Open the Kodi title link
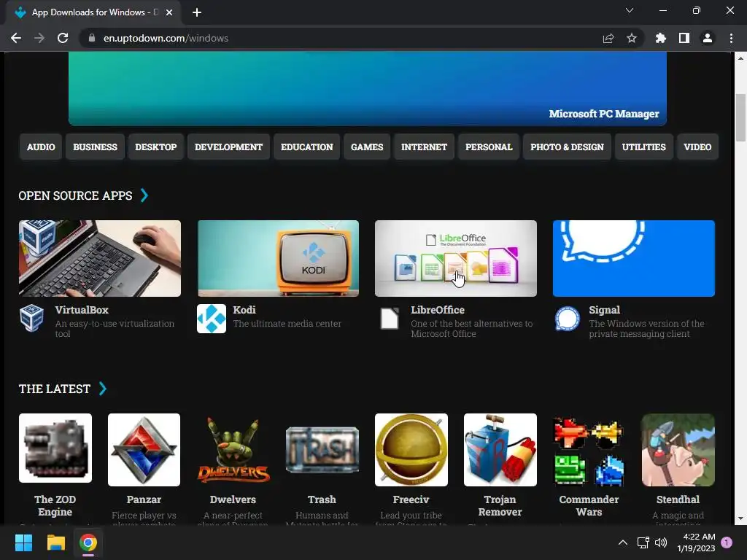 click(x=244, y=310)
